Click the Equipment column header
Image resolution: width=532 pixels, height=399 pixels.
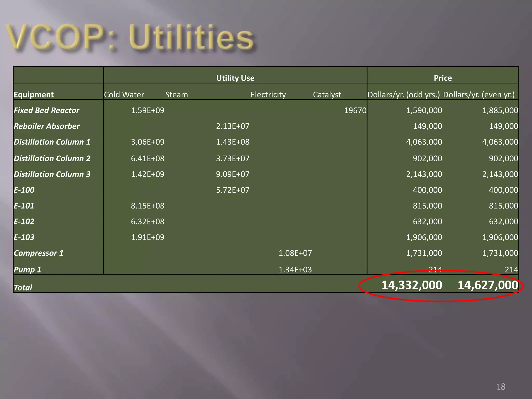34,95
